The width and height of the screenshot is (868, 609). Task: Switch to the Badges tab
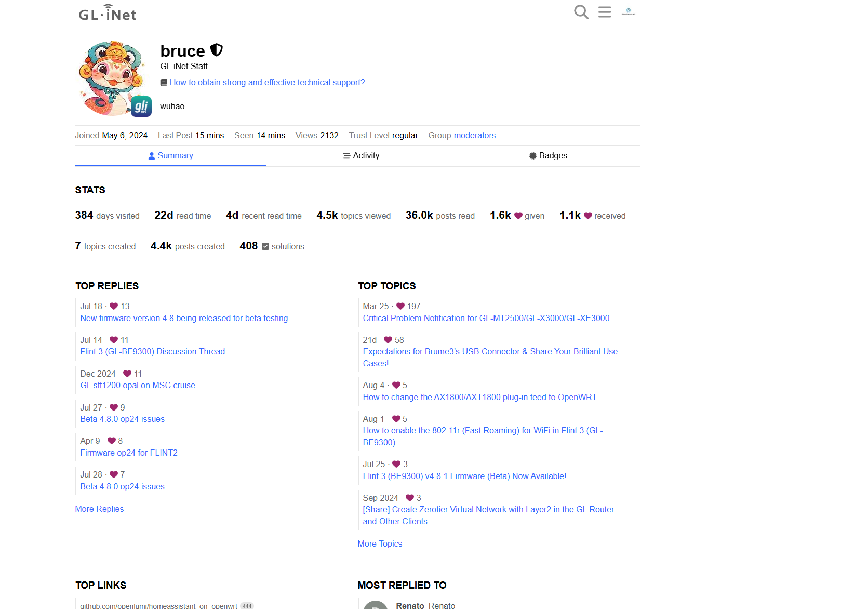547,156
